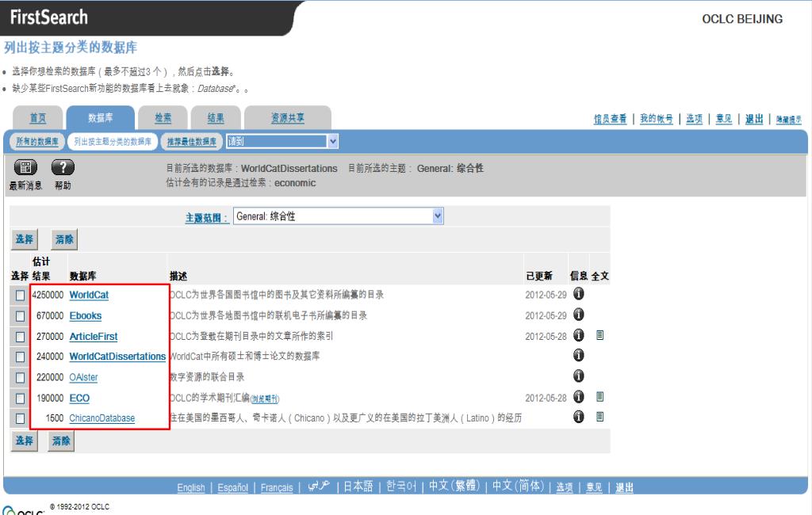
Task: Click 主题范围 link label
Action: pyautogui.click(x=206, y=218)
